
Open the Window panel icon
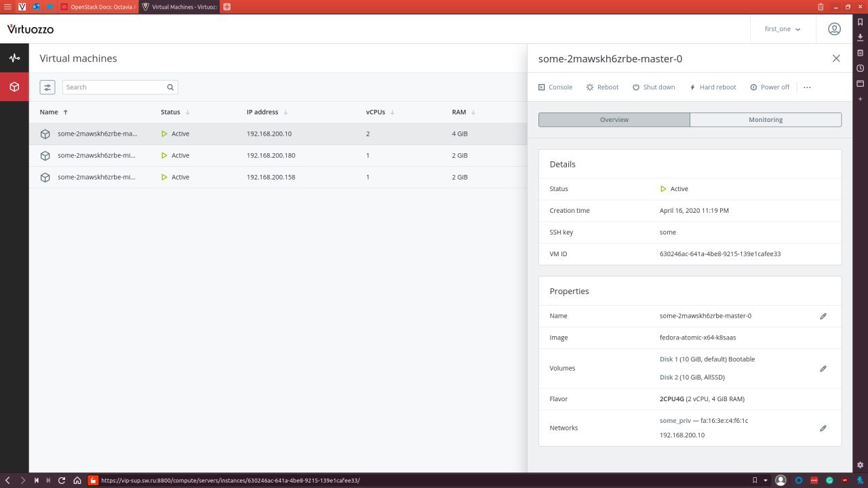(860, 84)
